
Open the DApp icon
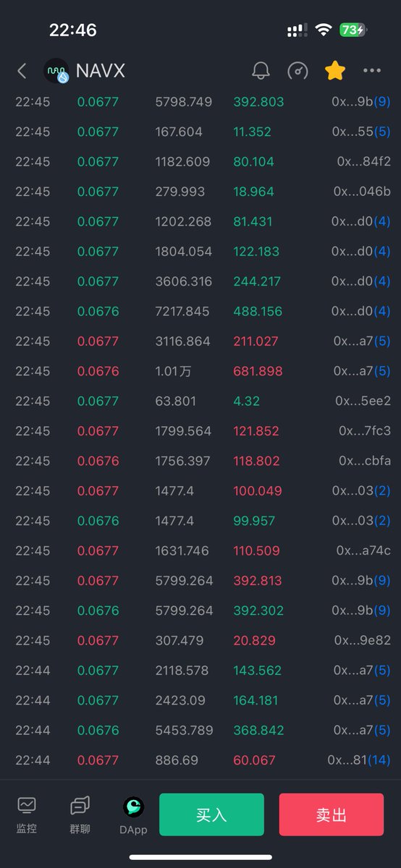(133, 815)
